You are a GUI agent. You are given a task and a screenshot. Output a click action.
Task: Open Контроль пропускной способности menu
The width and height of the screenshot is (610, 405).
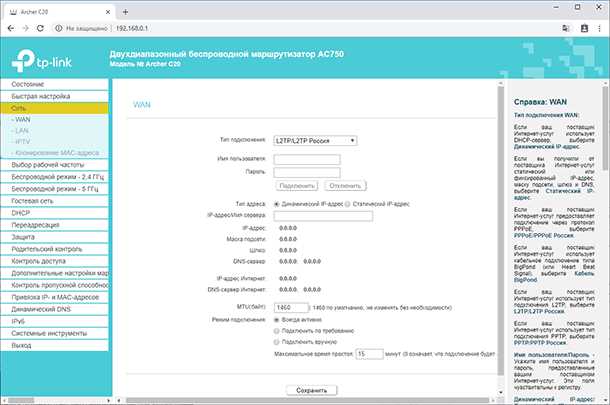(x=54, y=285)
